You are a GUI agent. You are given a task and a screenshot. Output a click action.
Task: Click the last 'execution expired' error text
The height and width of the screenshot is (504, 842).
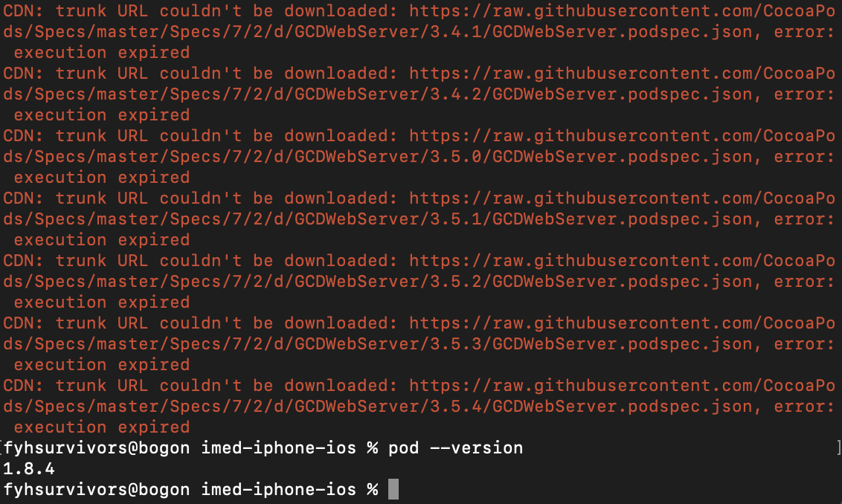(x=101, y=427)
